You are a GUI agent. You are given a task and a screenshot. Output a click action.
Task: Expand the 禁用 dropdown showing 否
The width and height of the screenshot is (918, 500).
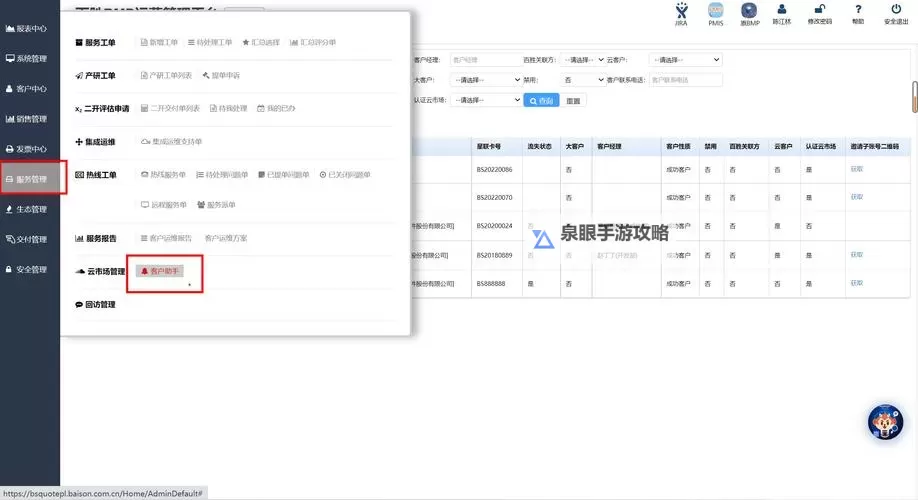pyautogui.click(x=583, y=80)
